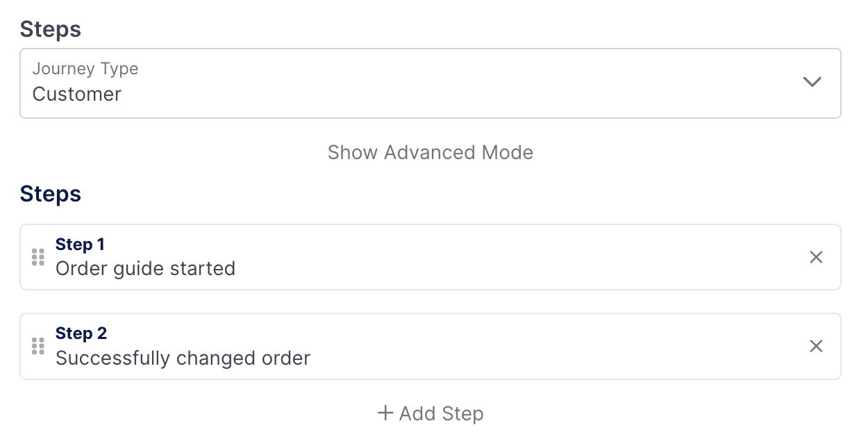Click the 'Order guide started' text

point(146,268)
